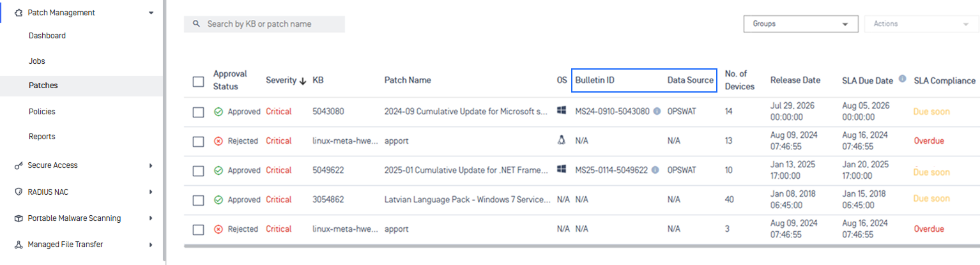Check the box for the Latvian Language Pack patch

(198, 201)
